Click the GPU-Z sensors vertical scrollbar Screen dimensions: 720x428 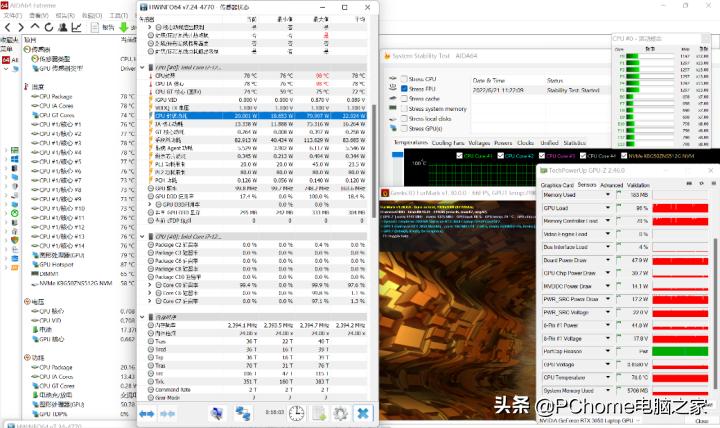[716, 312]
